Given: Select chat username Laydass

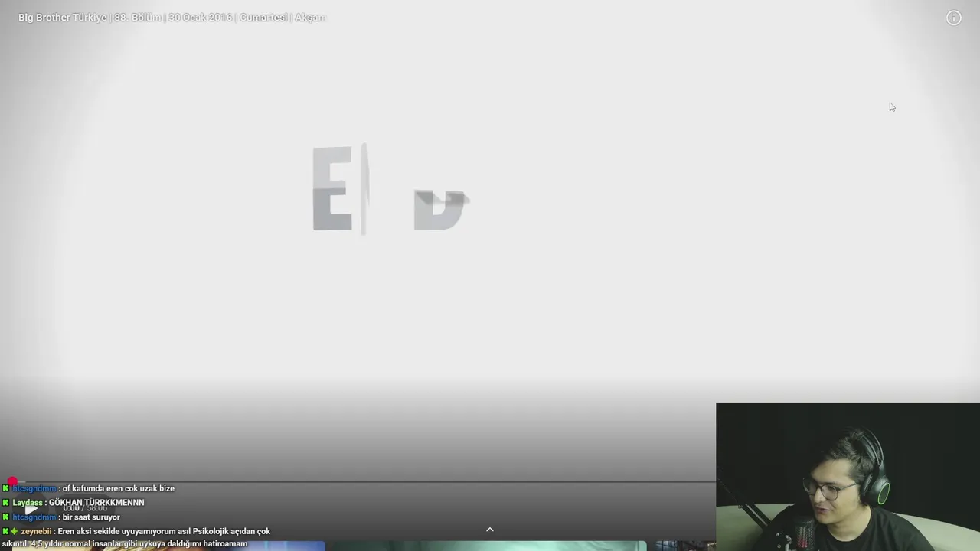Looking at the screenshot, I should tap(28, 503).
